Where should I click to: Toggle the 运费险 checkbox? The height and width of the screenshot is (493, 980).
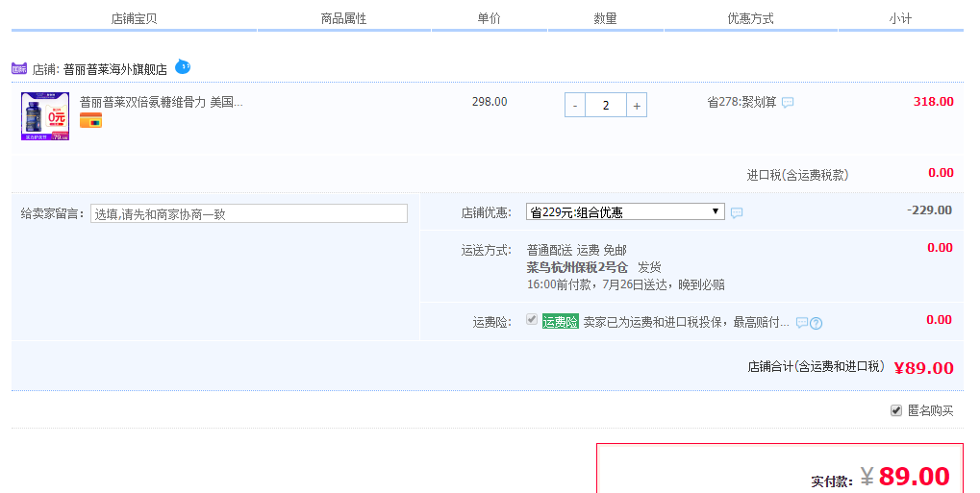532,320
